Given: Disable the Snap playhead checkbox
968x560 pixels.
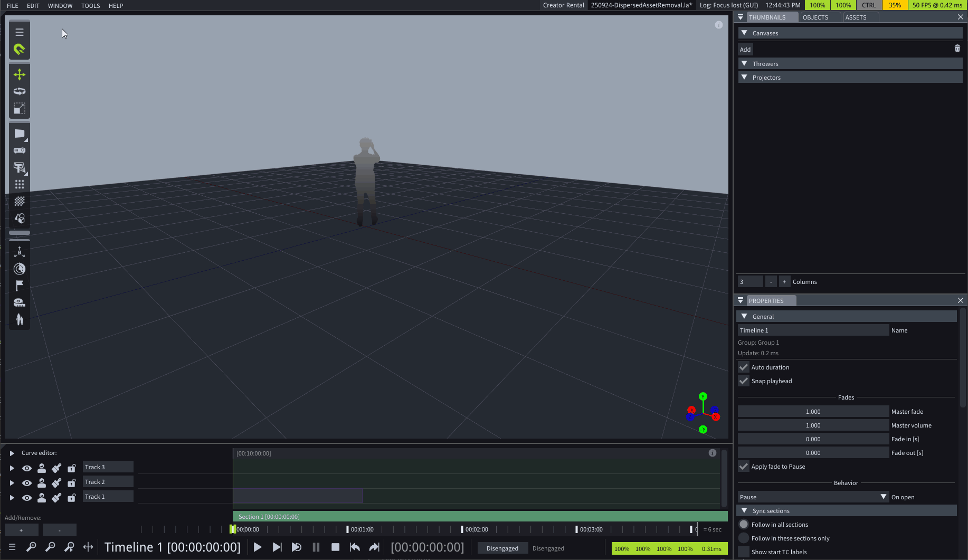Looking at the screenshot, I should (x=744, y=381).
